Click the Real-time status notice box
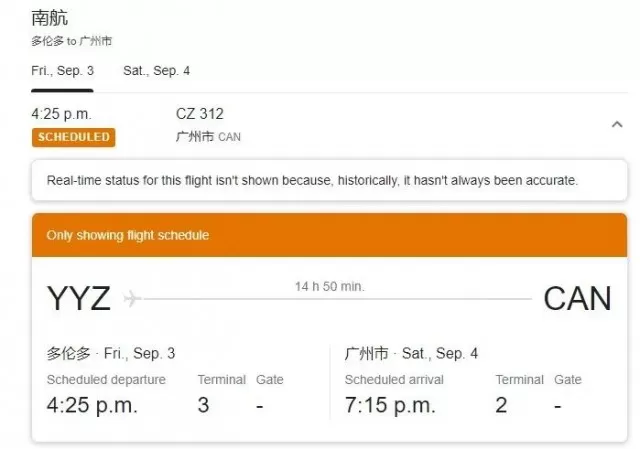 tap(329, 180)
